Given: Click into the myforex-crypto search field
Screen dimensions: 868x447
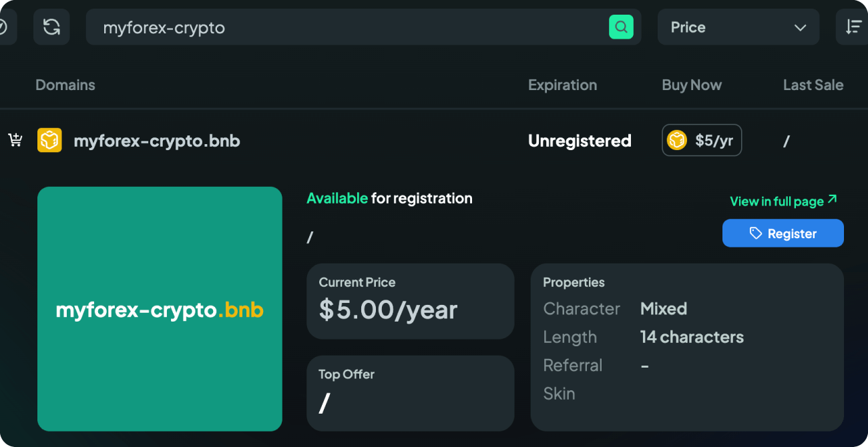Looking at the screenshot, I should click(x=347, y=27).
